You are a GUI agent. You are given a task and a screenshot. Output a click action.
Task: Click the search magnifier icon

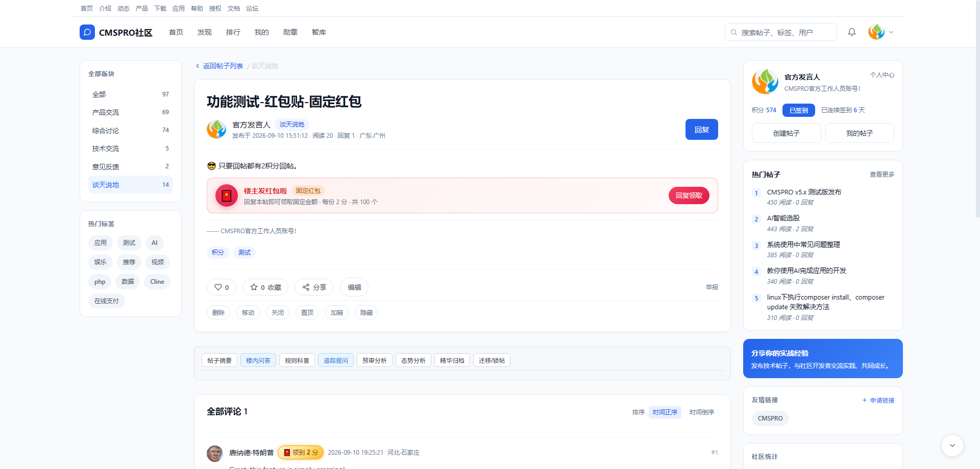[734, 32]
